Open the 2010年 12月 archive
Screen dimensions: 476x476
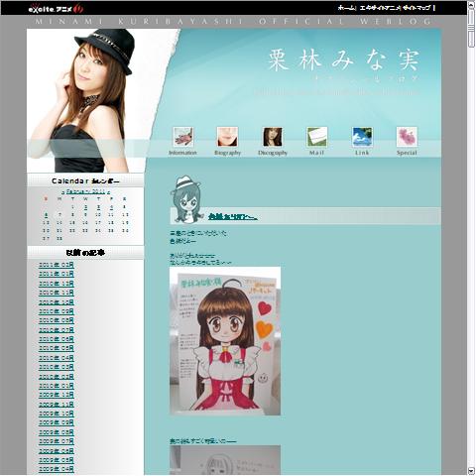tap(57, 284)
